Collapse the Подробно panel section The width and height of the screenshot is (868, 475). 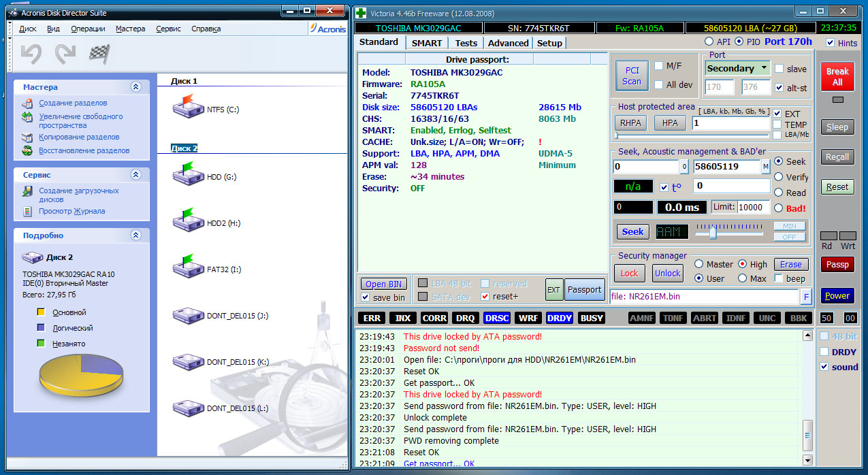136,235
